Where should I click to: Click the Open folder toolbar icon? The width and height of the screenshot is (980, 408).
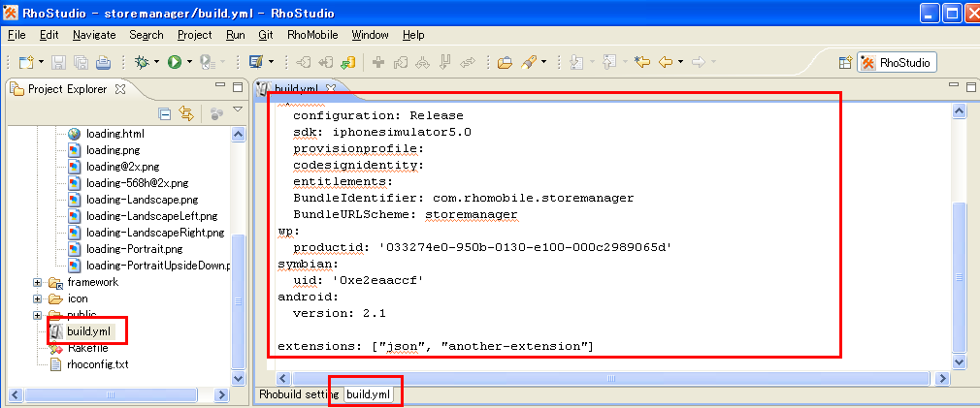pos(505,62)
